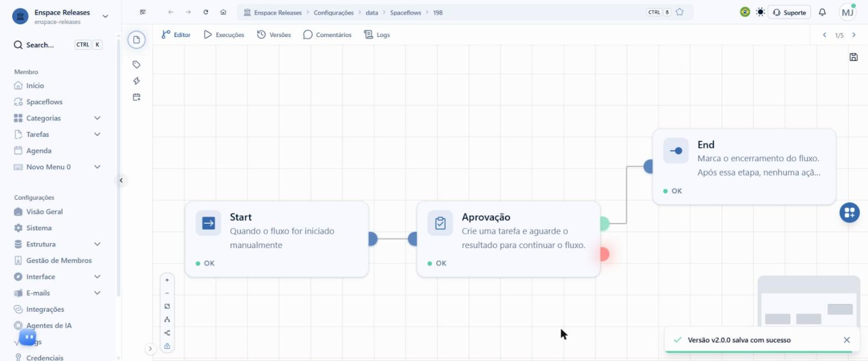The image size is (868, 361).
Task: Save the flow with the floppy-disk icon
Action: point(853,57)
